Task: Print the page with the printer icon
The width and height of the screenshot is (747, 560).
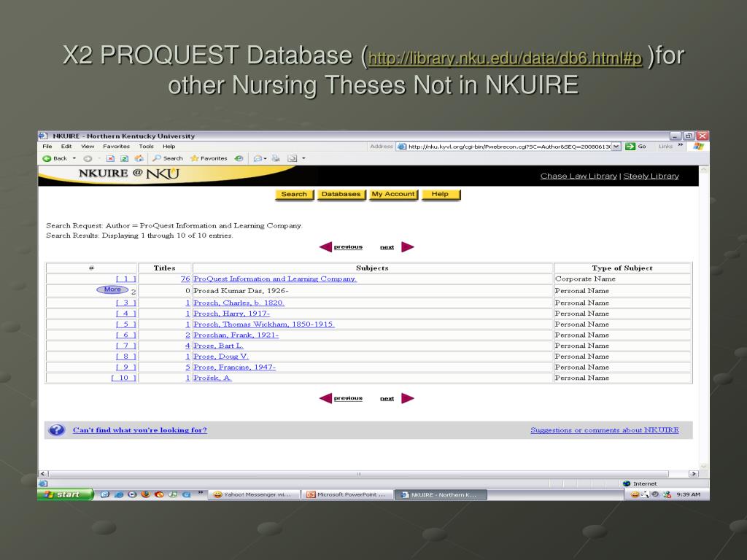Action: point(276,158)
